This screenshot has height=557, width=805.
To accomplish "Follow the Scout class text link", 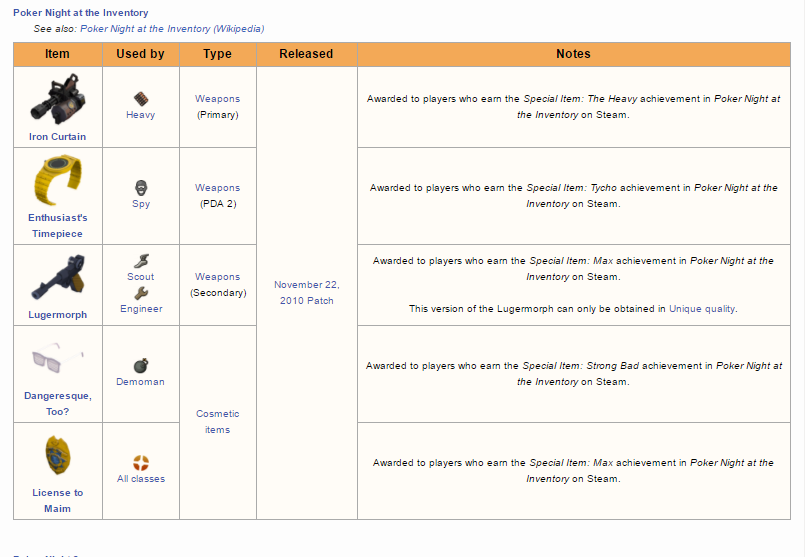I will pyautogui.click(x=141, y=277).
